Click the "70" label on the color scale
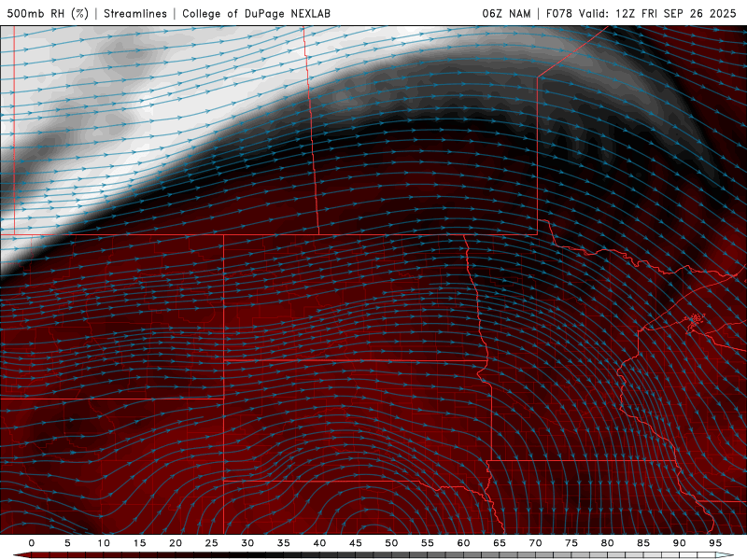 click(x=535, y=543)
